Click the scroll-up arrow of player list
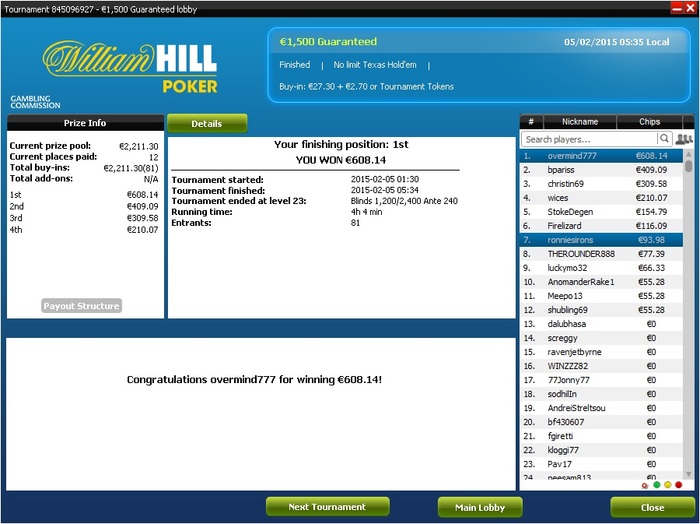700x524 pixels. pos(688,154)
